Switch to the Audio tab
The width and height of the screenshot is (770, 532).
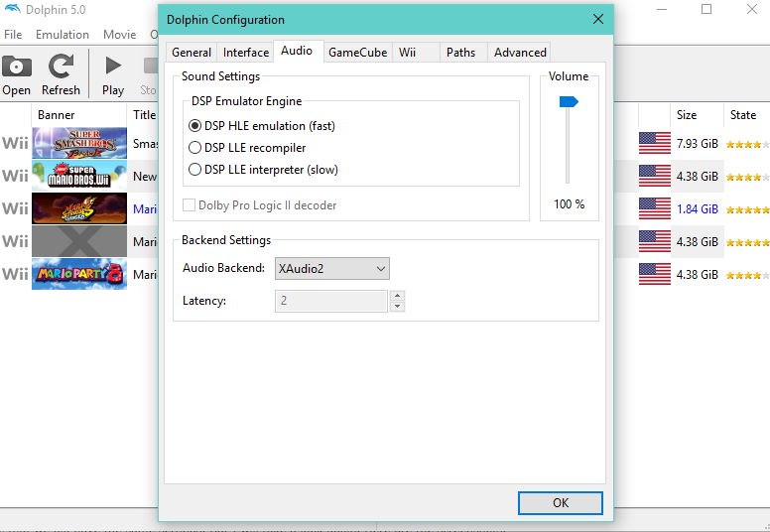click(x=297, y=51)
